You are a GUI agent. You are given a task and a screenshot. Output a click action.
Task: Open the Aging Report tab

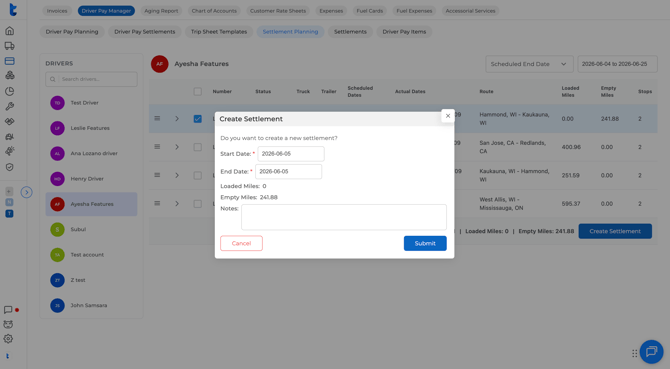(161, 11)
